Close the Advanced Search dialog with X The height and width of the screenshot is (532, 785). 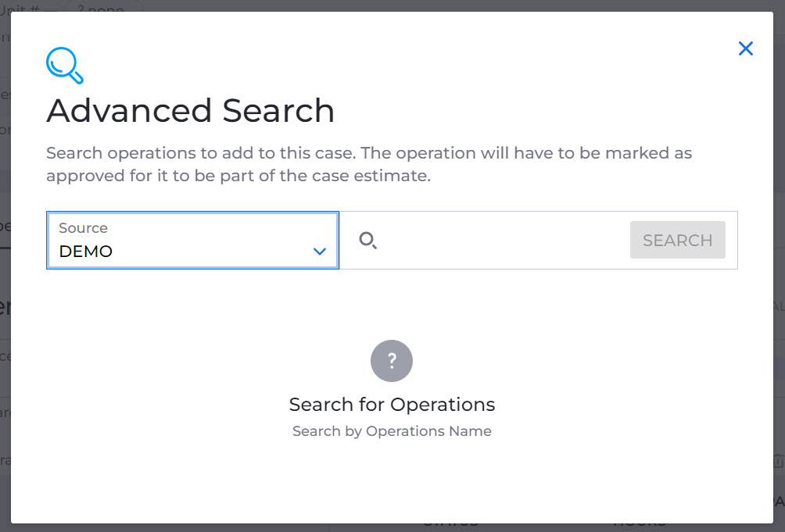[745, 48]
